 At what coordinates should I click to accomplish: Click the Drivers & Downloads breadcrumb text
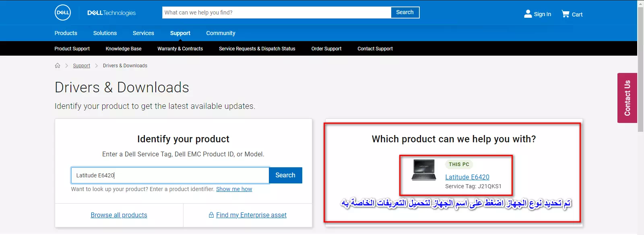click(x=125, y=66)
